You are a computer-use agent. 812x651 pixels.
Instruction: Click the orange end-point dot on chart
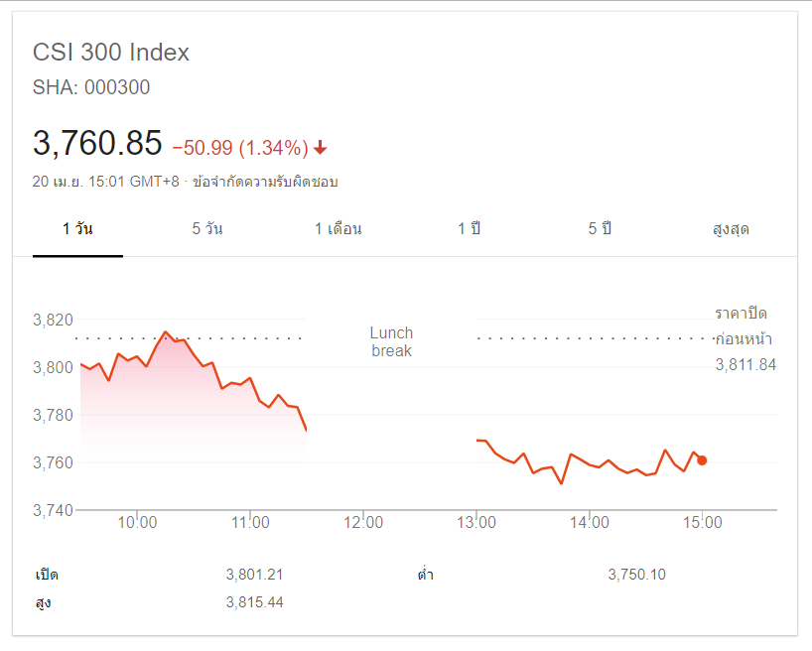point(702,460)
